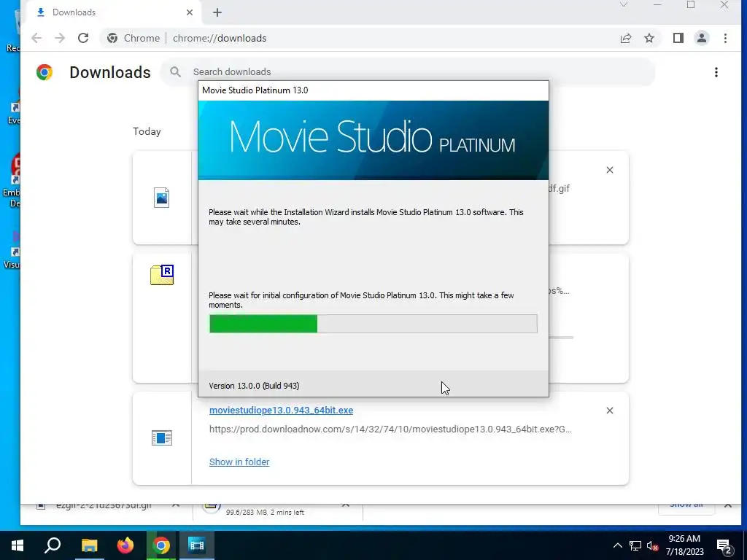The height and width of the screenshot is (560, 747).
Task: Reload the downloads page
Action: [83, 38]
